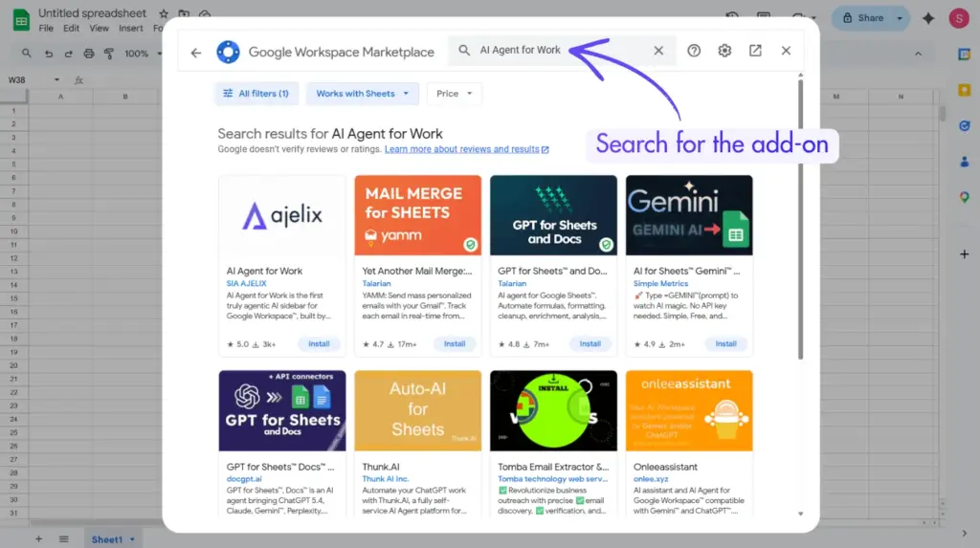The height and width of the screenshot is (548, 980).
Task: Open the Simple Metrics developer link
Action: pos(660,284)
